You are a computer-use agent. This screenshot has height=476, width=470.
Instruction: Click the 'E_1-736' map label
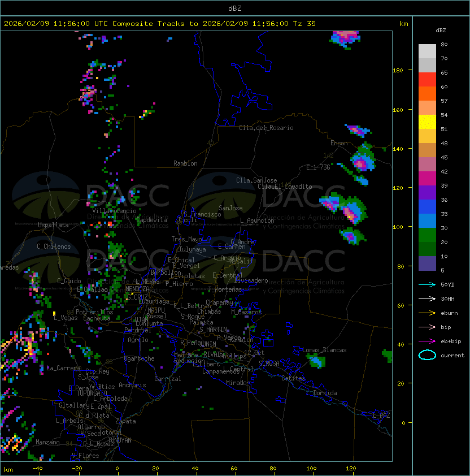318,167
